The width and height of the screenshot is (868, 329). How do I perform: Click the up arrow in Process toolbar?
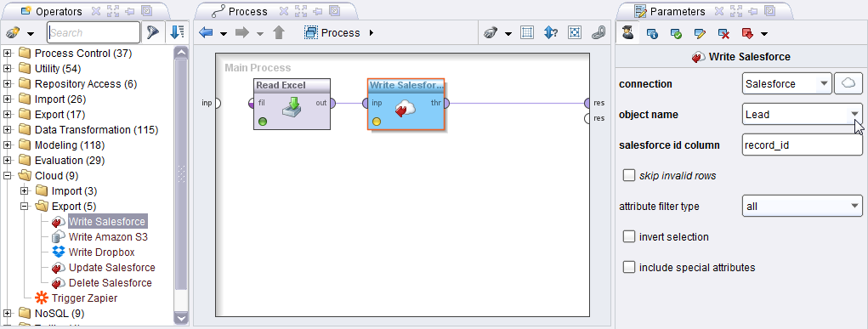[x=279, y=32]
